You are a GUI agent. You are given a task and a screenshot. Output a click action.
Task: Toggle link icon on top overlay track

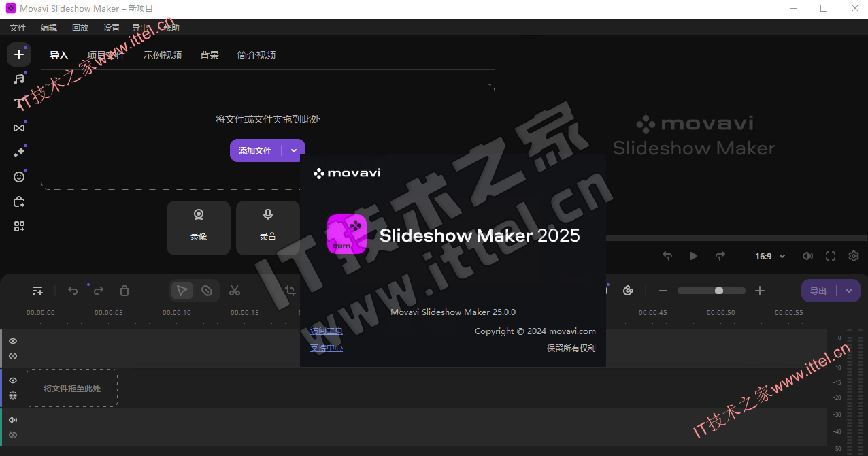(x=13, y=356)
